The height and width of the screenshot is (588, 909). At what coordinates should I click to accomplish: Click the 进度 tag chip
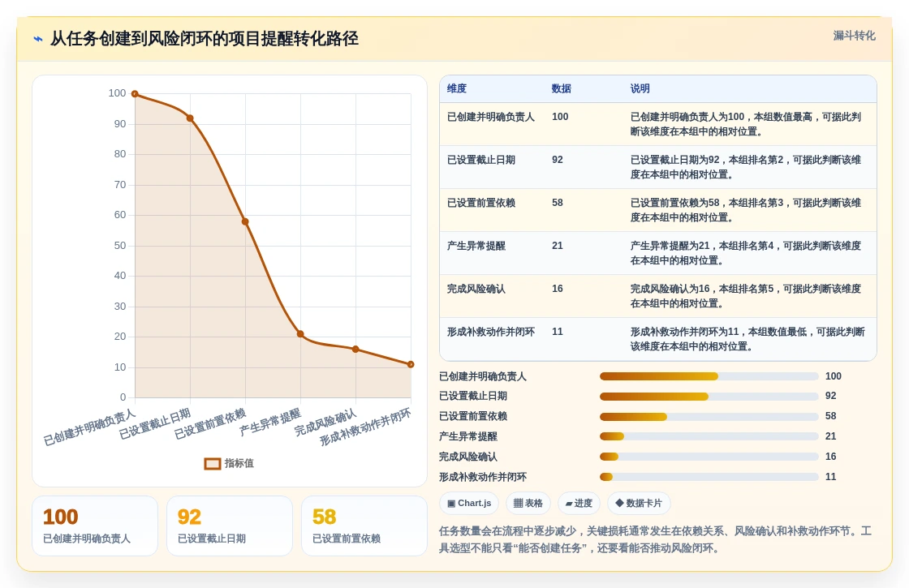tap(579, 504)
